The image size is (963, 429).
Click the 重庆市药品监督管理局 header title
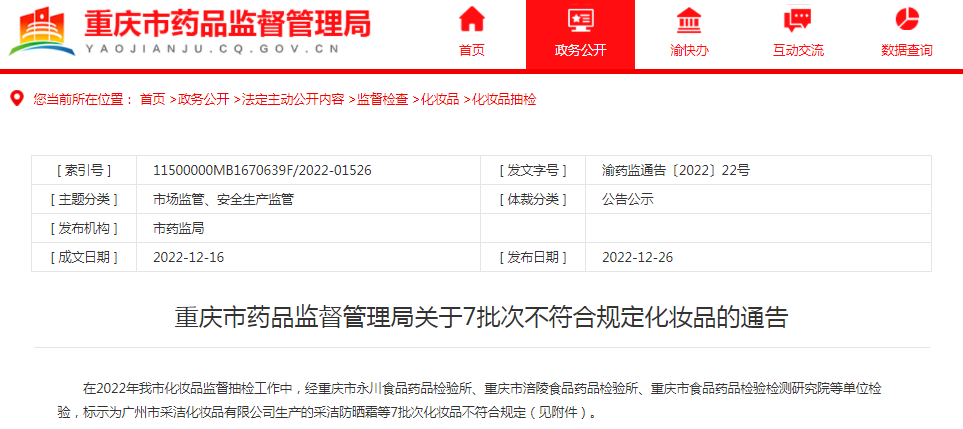[x=227, y=22]
